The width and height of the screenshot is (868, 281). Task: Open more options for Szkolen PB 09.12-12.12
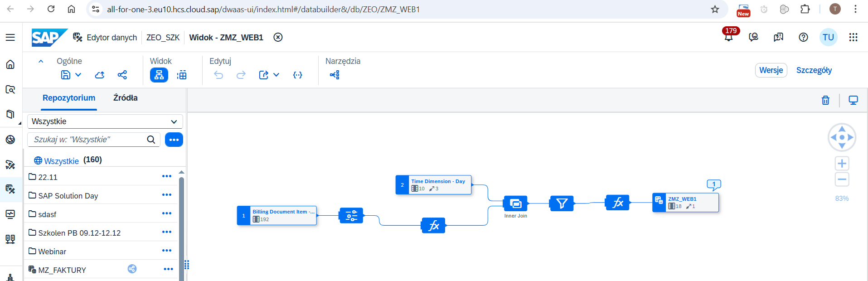pyautogui.click(x=167, y=232)
